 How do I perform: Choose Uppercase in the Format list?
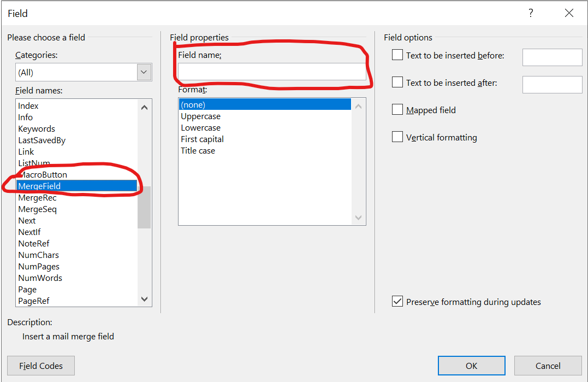pos(200,116)
